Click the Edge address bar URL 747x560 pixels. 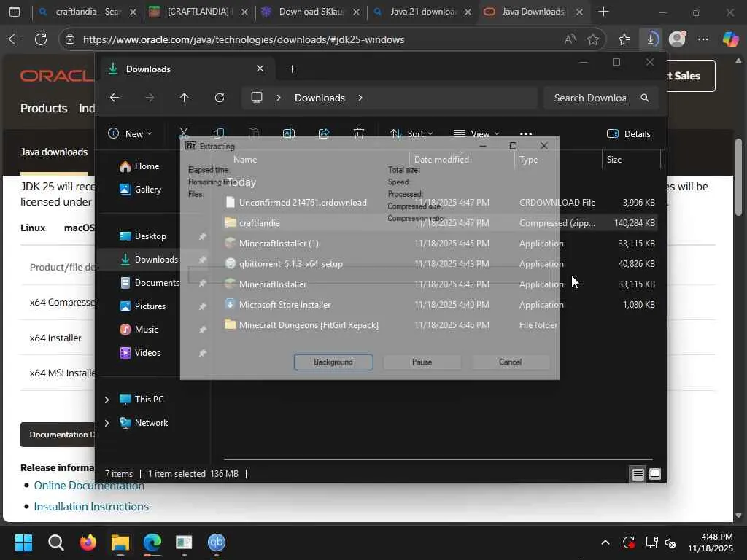click(244, 39)
